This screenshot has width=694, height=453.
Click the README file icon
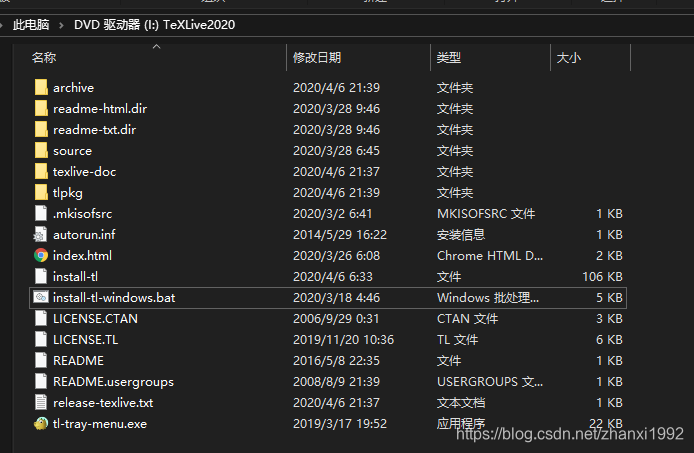41,360
